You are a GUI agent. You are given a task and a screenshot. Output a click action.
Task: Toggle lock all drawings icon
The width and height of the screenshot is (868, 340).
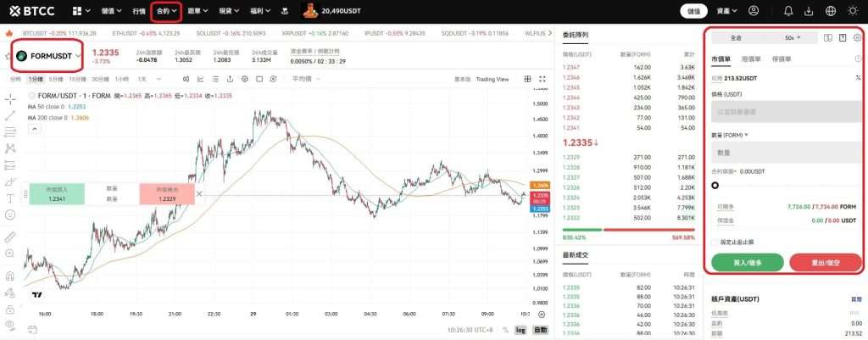coord(10,309)
